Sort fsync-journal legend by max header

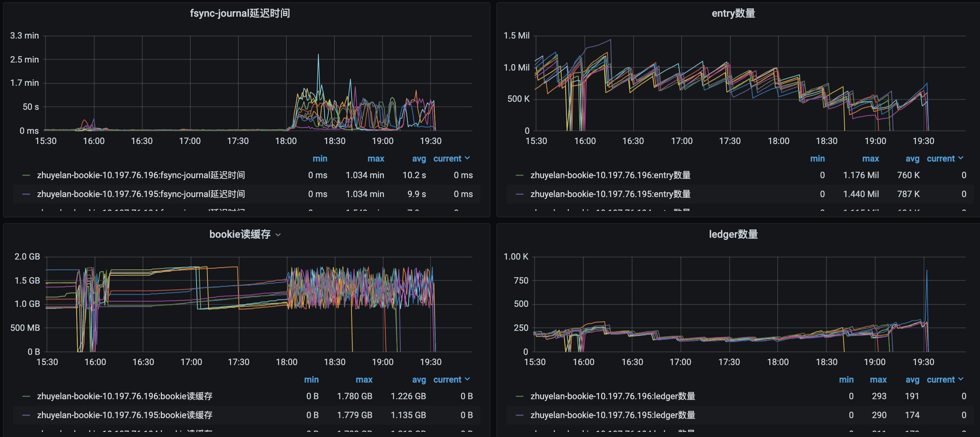coord(376,159)
